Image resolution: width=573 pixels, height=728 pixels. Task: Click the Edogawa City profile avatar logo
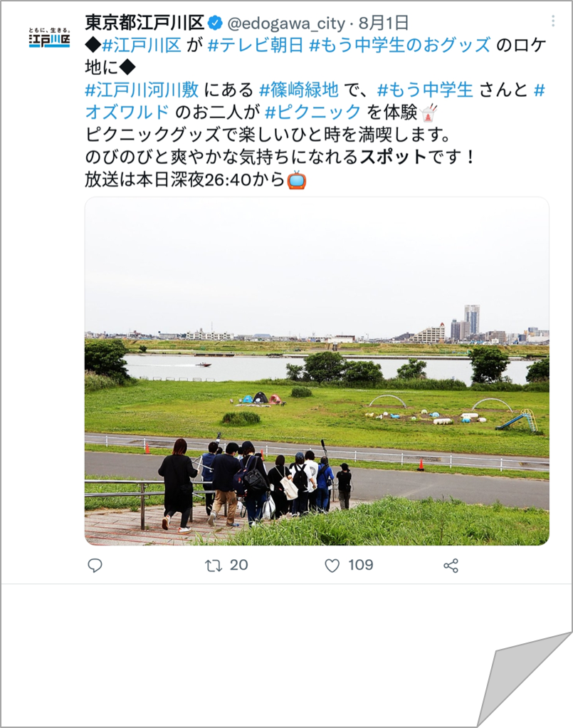coord(49,38)
